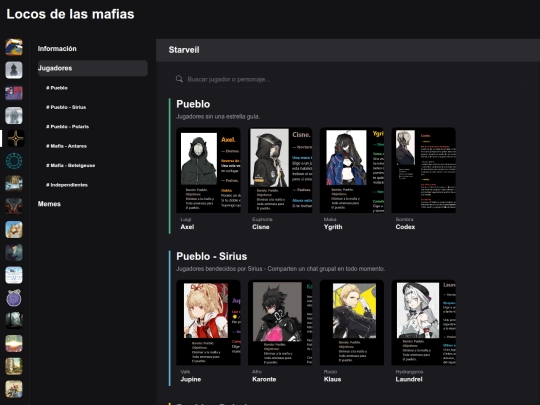This screenshot has width=540, height=405.
Task: Click the Codex name under Sombra
Action: tap(405, 227)
